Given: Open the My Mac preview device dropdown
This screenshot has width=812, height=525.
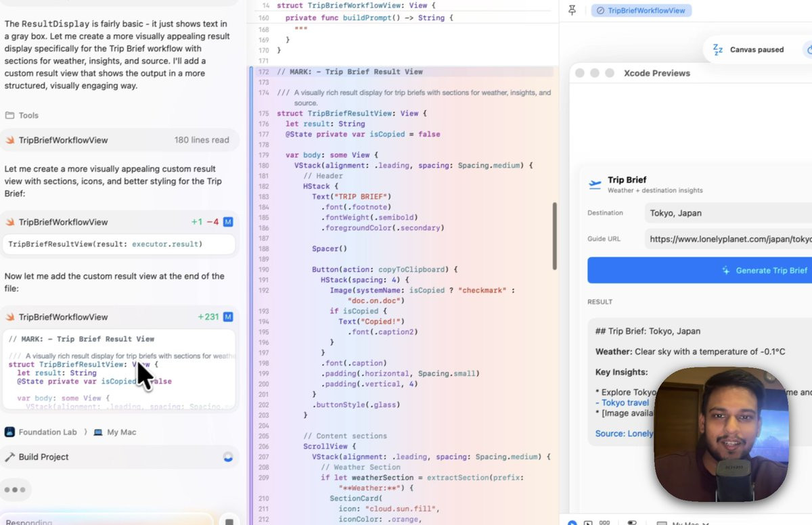Looking at the screenshot, I should coord(683,523).
